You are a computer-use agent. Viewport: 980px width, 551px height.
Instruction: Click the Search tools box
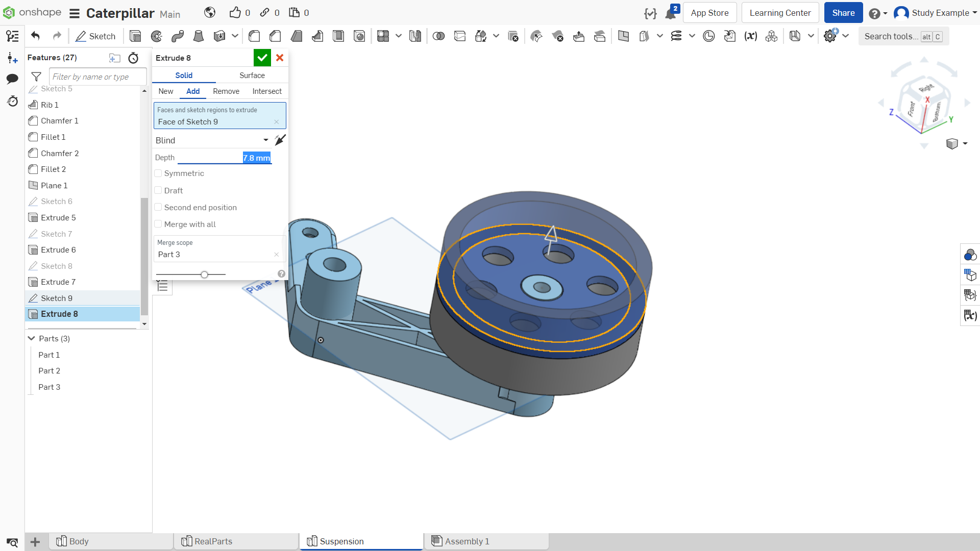pos(903,36)
